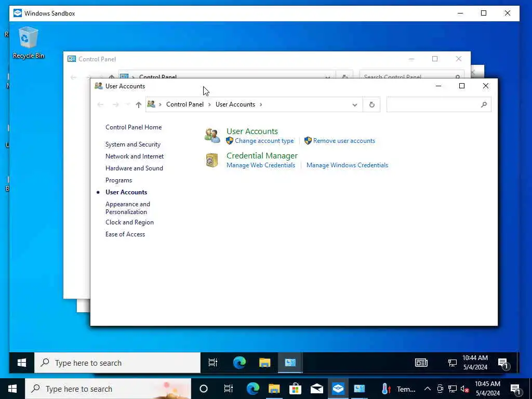The width and height of the screenshot is (532, 399).
Task: Open Mail app on host taskbar
Action: (x=316, y=389)
